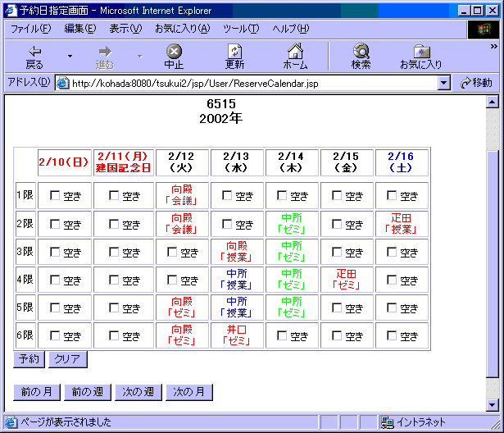Viewport: 504px width, 433px height.
Task: Select the 2/16 (土) 6限 空き checkbox
Action: click(392, 335)
